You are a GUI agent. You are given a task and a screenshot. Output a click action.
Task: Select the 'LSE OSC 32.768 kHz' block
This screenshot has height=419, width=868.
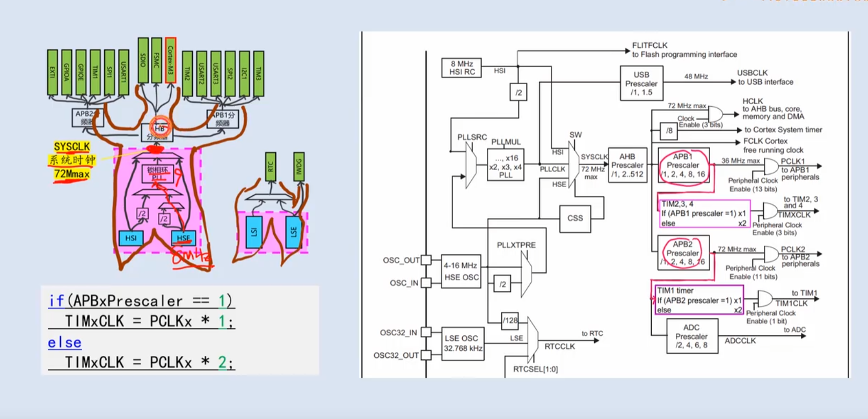click(462, 343)
